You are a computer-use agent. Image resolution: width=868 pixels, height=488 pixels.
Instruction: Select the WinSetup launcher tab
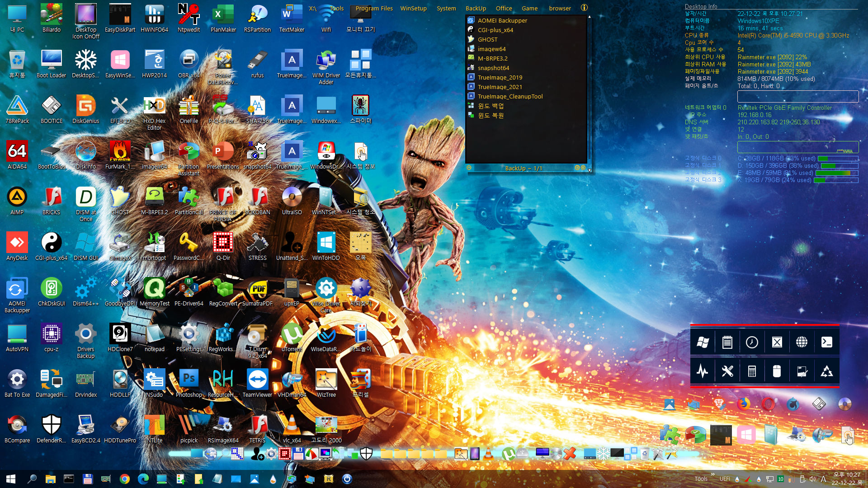413,8
